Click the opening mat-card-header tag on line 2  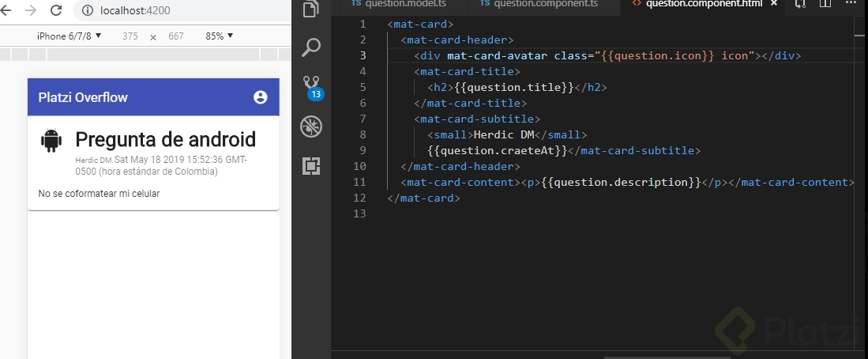[x=457, y=40]
